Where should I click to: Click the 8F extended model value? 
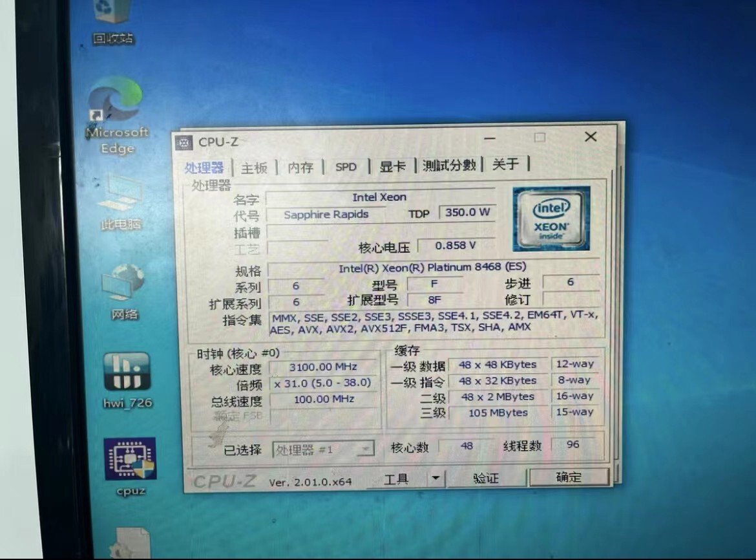pos(434,300)
